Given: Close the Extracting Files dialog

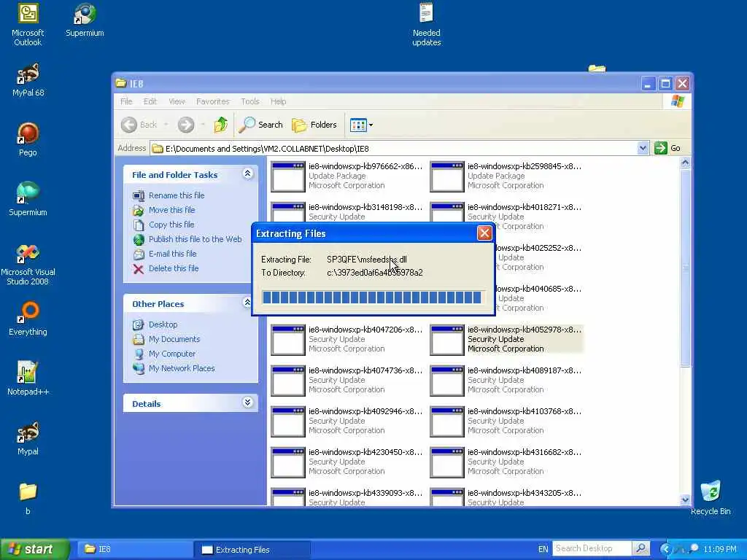Looking at the screenshot, I should click(484, 233).
